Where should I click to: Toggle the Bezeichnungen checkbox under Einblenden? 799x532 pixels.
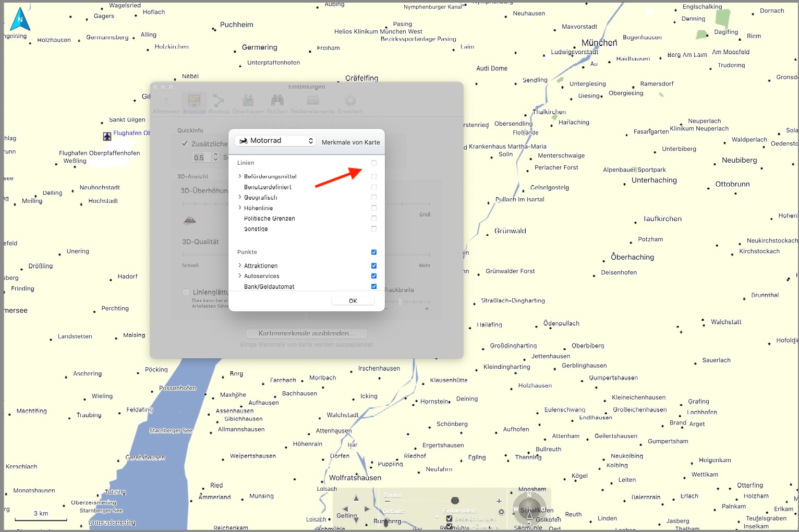[449, 519]
